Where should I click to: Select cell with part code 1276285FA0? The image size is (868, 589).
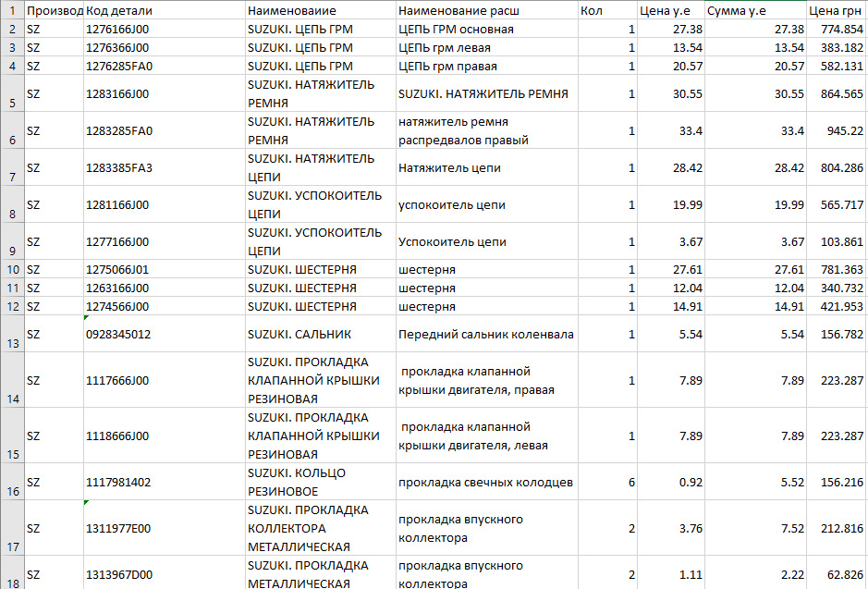(x=165, y=66)
